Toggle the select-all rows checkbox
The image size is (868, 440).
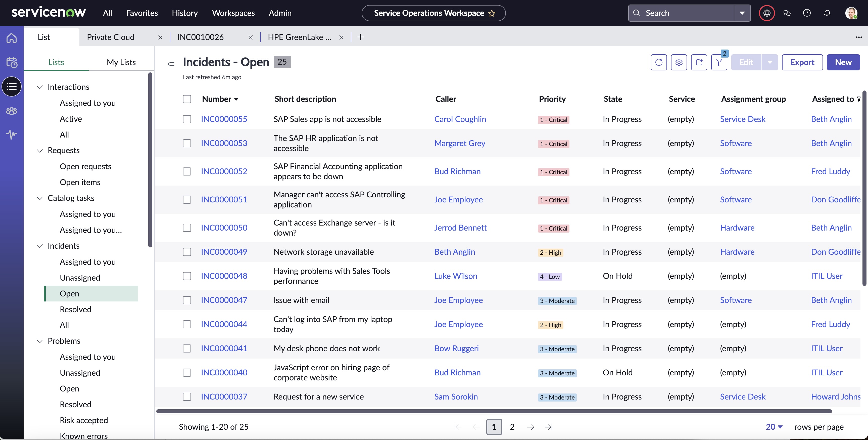(187, 99)
